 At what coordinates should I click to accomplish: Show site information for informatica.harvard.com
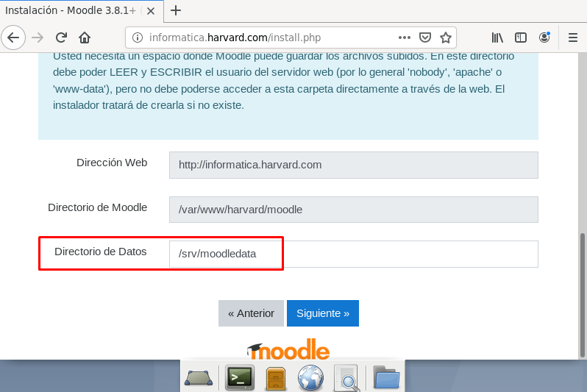click(138, 38)
